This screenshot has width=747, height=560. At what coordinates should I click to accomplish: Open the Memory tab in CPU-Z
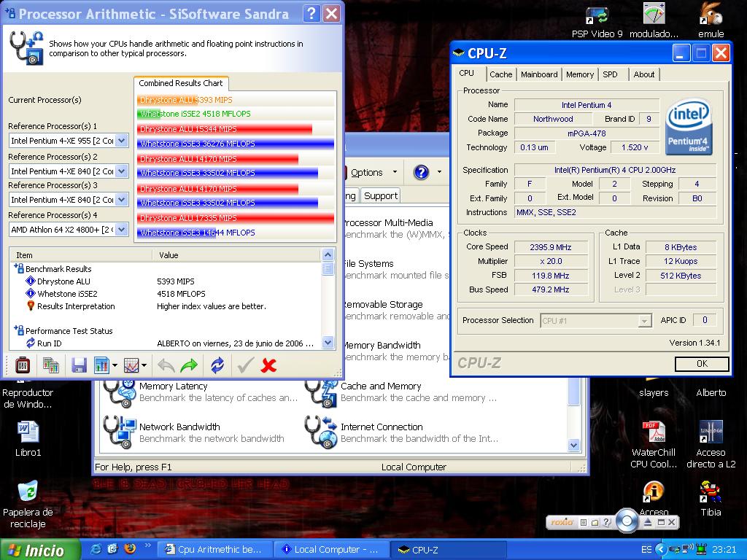579,74
